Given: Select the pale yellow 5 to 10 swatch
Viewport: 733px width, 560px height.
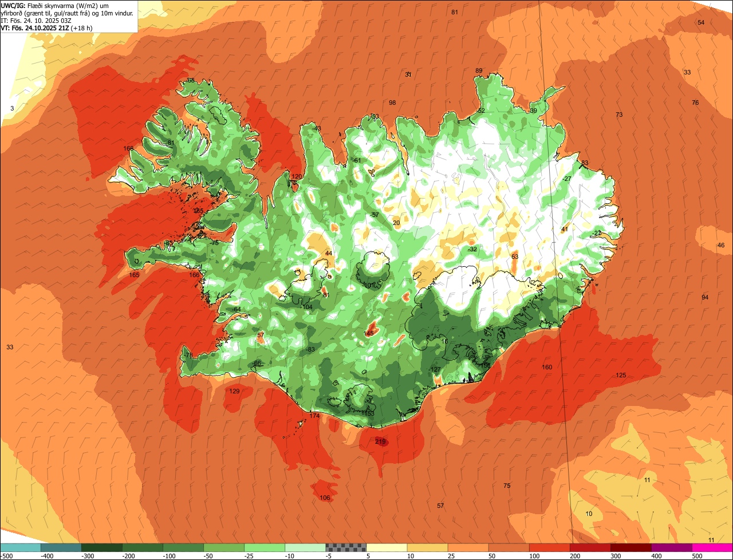Looking at the screenshot, I should (x=387, y=547).
